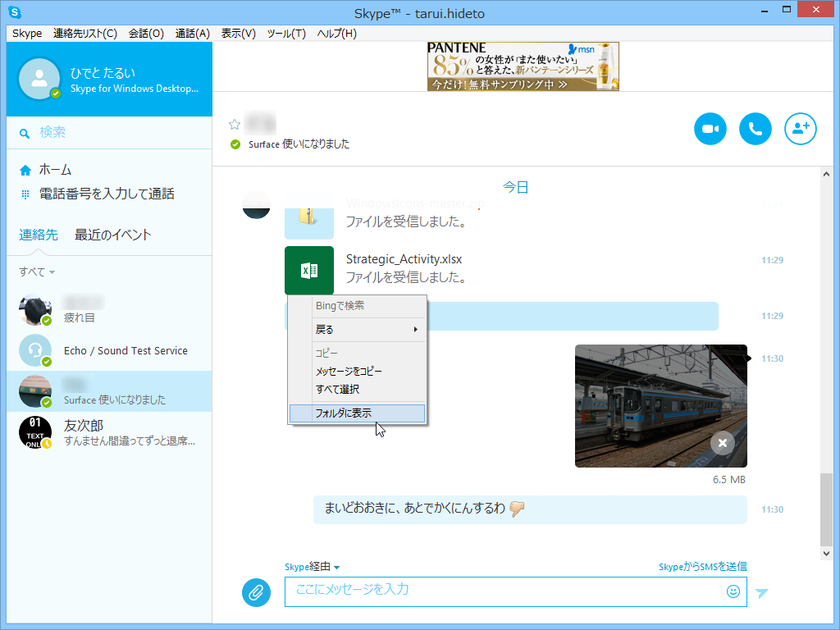The height and width of the screenshot is (630, 840).
Task: Switch to the 最近のイベント tab
Action: point(112,235)
